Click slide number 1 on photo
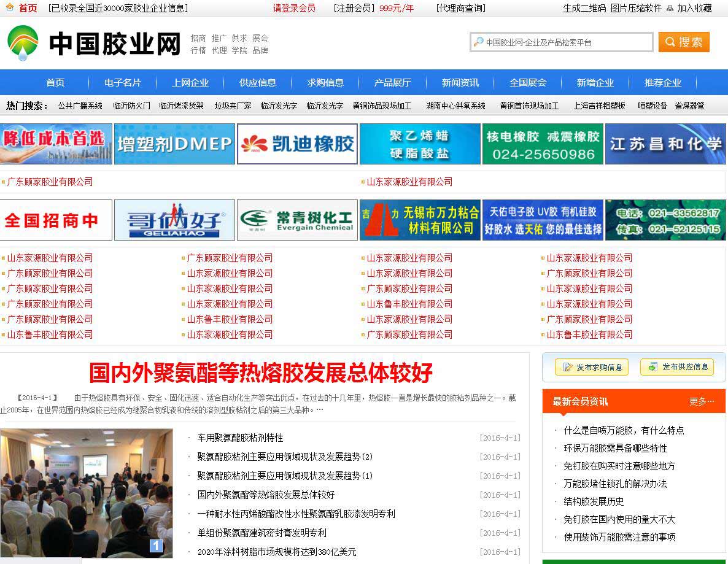The image size is (728, 564). (156, 546)
